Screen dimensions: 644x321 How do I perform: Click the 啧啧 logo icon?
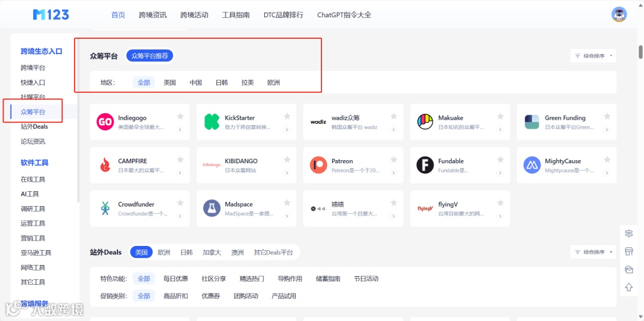point(318,208)
